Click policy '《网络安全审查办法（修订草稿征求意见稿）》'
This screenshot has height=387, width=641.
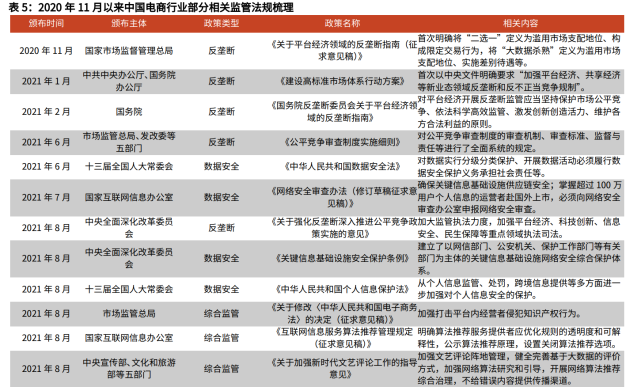coord(343,197)
